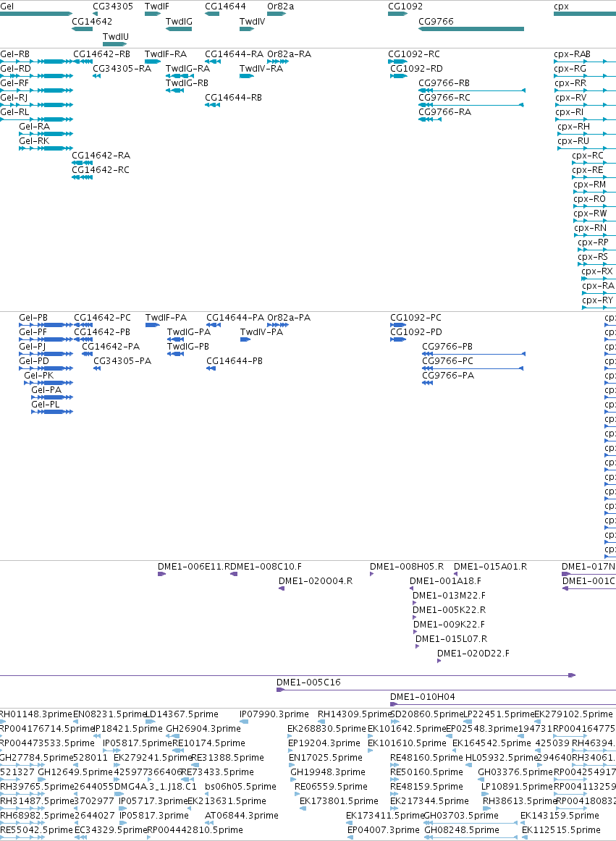Select the EK217344.5prime EST label
616x841 pixels.
click(x=429, y=801)
